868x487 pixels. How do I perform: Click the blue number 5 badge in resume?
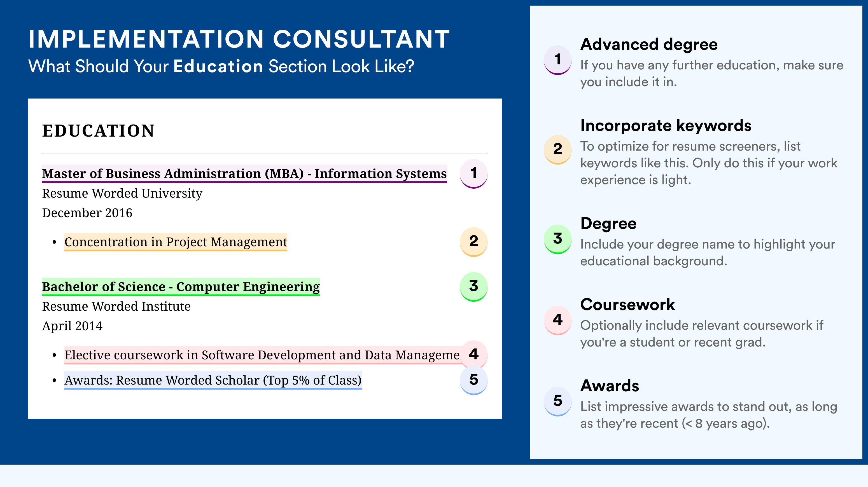[x=473, y=380]
